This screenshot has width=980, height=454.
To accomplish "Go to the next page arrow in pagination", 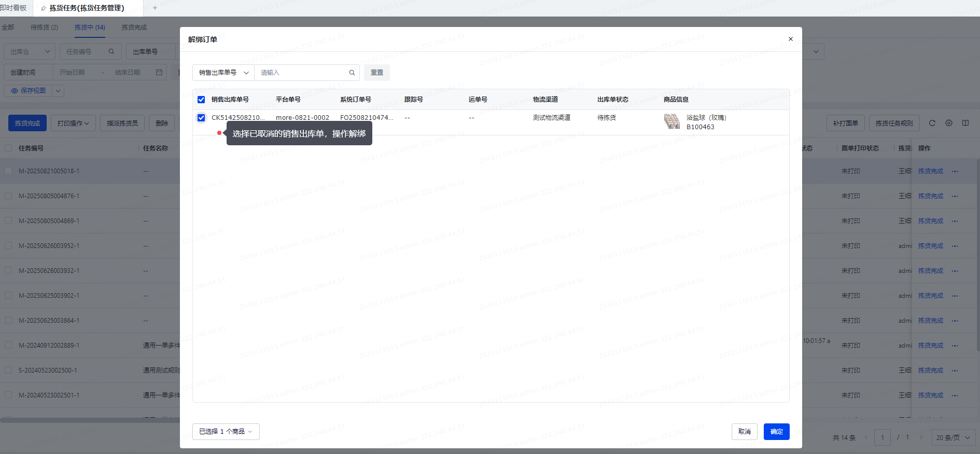I will click(921, 437).
